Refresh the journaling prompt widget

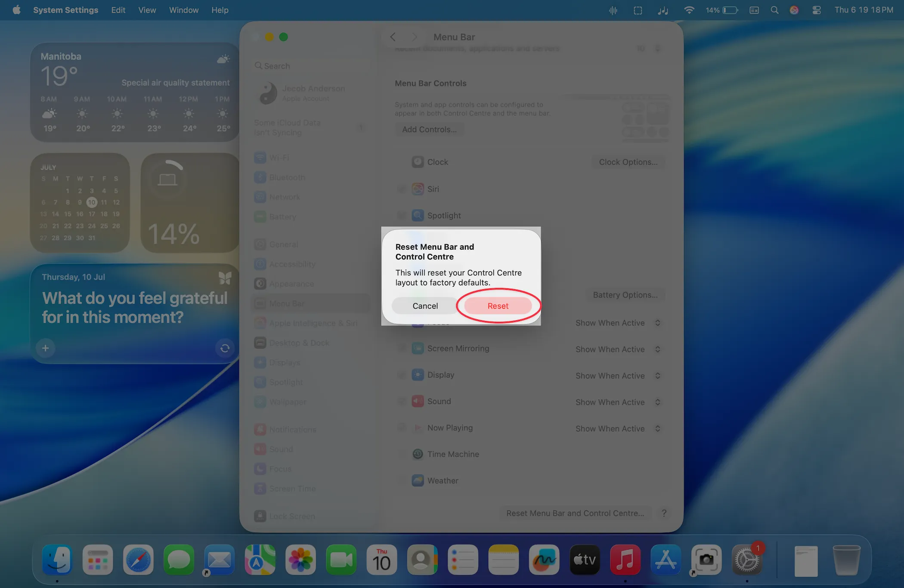click(x=225, y=348)
